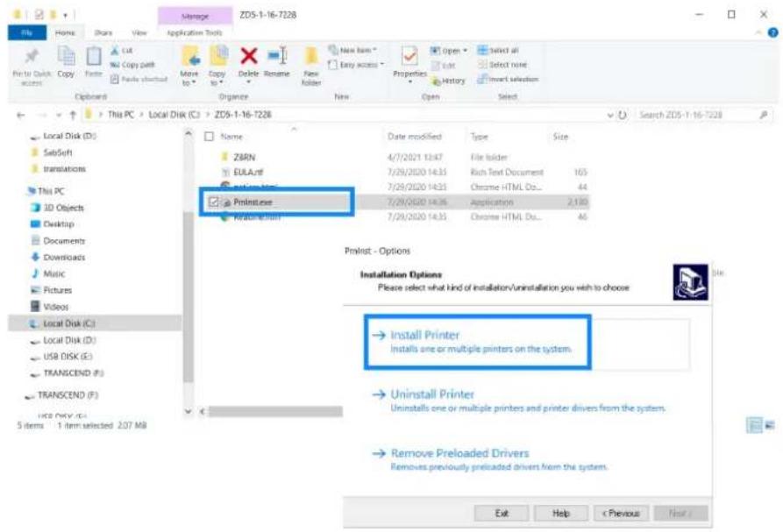This screenshot has width=783, height=532.
Task: Click Paste shortcut in the ribbon
Action: pyautogui.click(x=139, y=79)
